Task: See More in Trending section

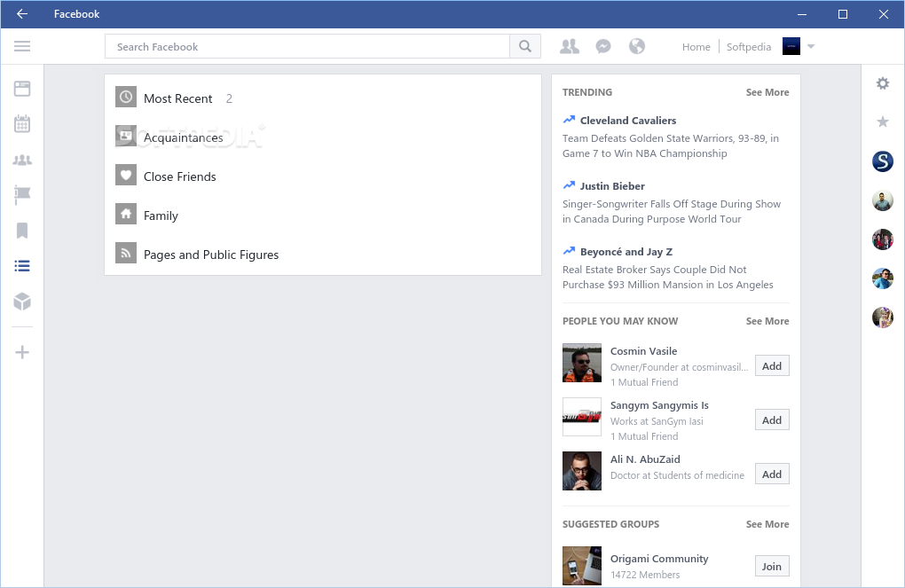Action: (x=767, y=92)
